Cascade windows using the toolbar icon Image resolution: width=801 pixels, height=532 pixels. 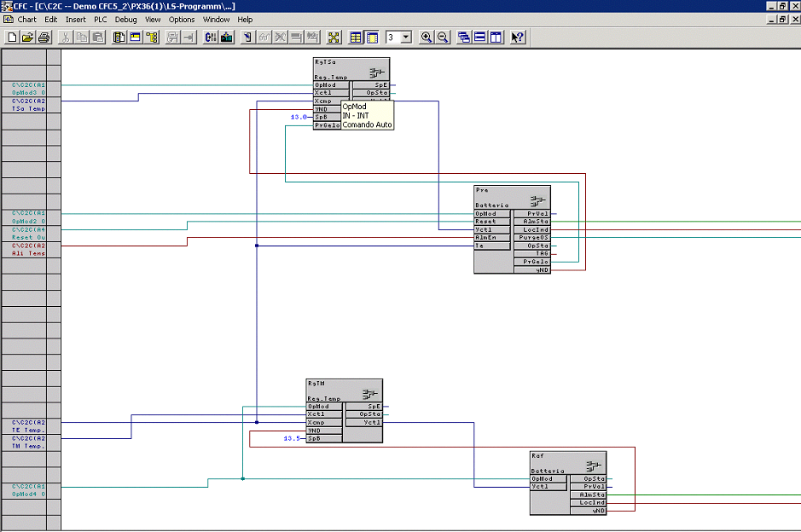(464, 38)
